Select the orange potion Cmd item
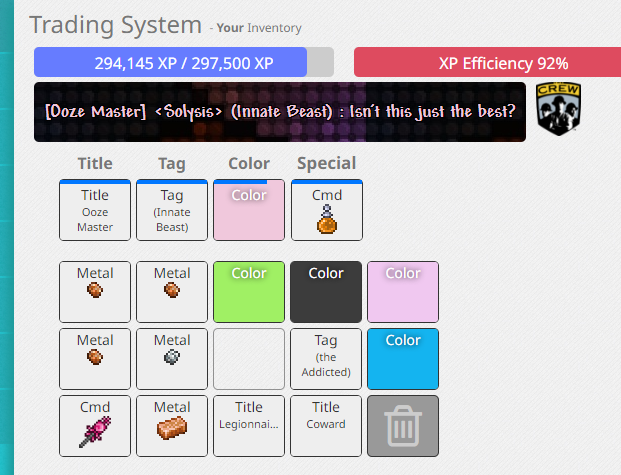The width and height of the screenshot is (621, 475). coord(327,211)
